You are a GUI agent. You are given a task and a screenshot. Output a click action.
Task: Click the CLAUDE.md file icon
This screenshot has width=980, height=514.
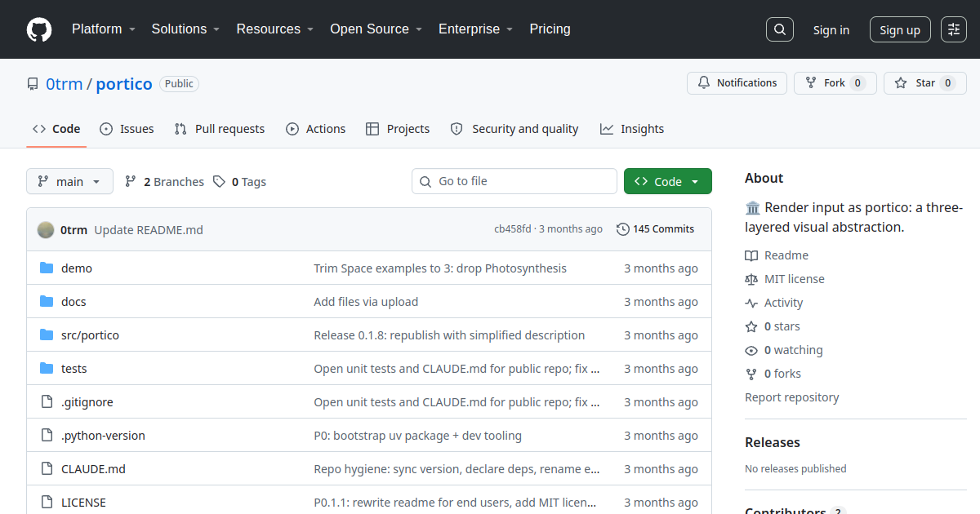coord(47,469)
